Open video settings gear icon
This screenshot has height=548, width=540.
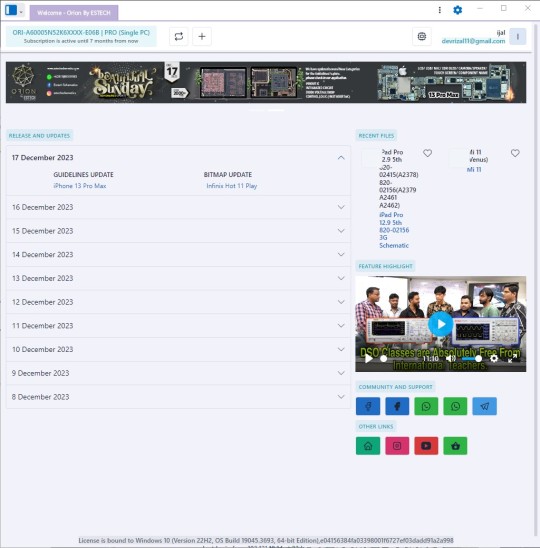coord(494,359)
